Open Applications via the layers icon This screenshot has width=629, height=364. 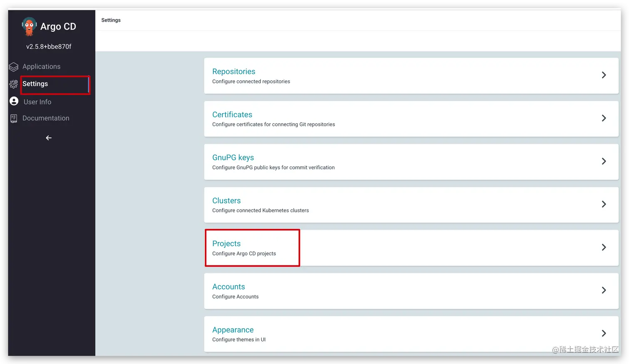pyautogui.click(x=14, y=67)
